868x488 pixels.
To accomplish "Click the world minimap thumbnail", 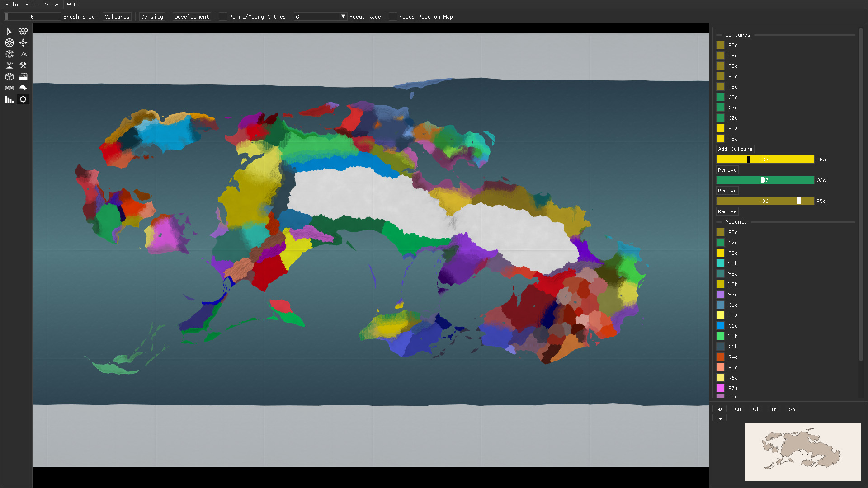I will (x=802, y=451).
